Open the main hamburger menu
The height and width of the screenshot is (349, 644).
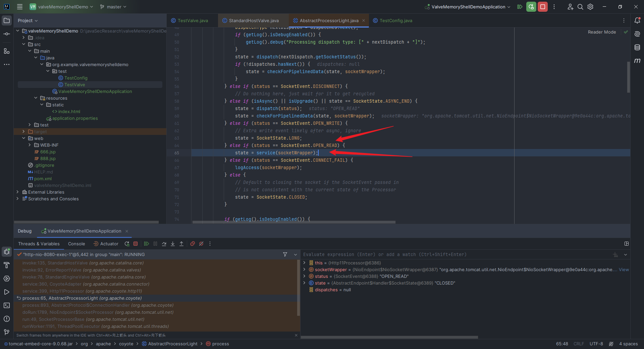click(x=20, y=7)
